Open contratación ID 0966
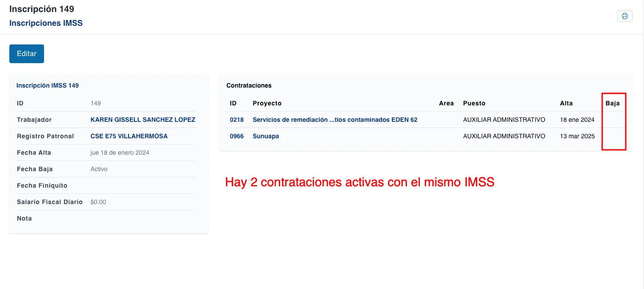 click(x=237, y=136)
